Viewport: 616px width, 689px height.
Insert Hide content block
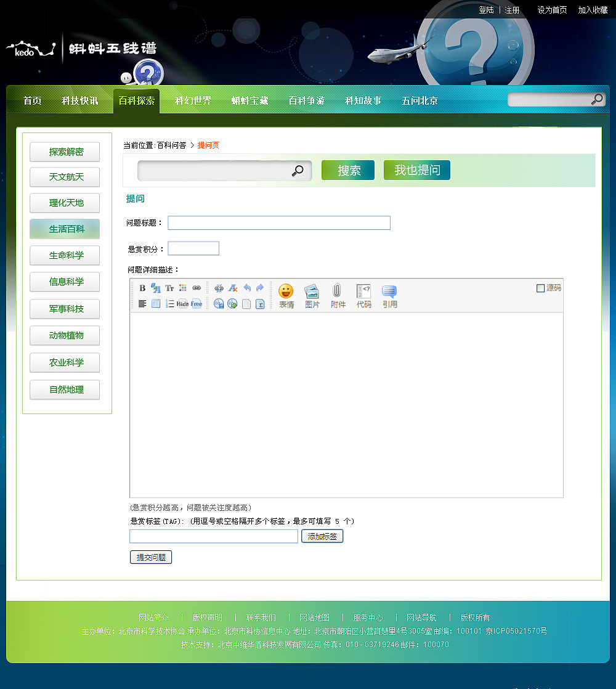pos(183,304)
